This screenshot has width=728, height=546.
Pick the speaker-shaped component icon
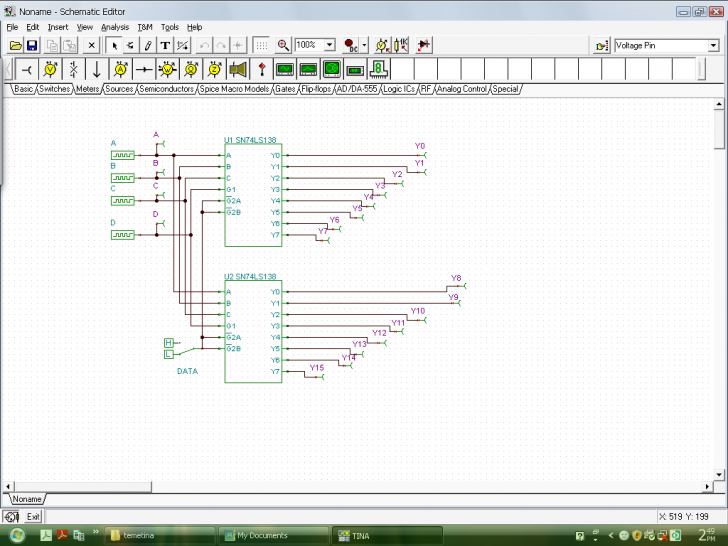[238, 70]
